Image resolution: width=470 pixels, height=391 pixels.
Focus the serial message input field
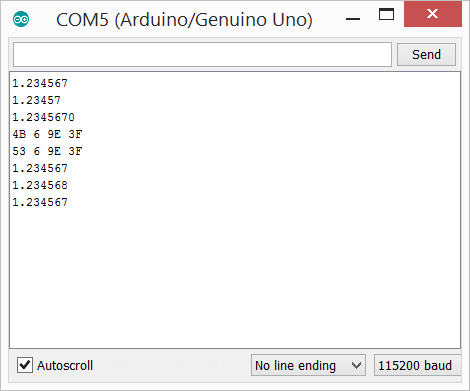(202, 54)
